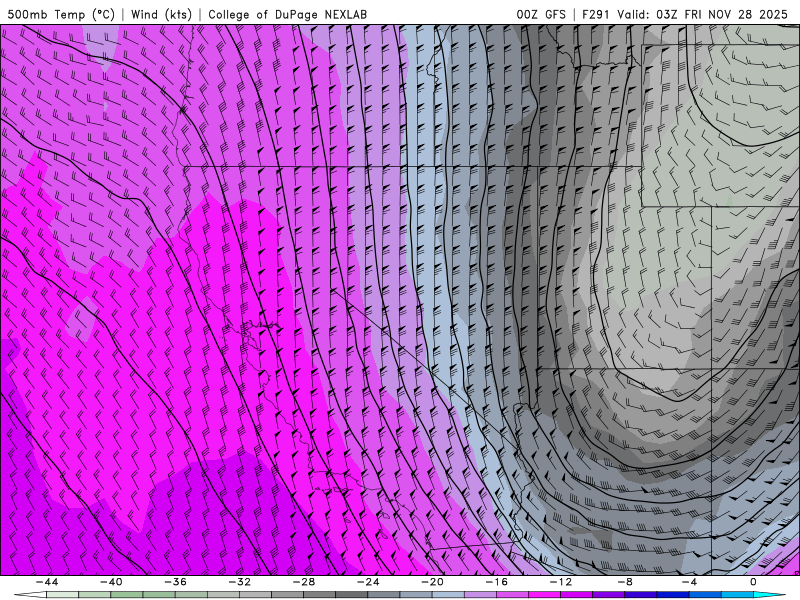
Task: Select the -8 colorbar label
Action: 625,582
